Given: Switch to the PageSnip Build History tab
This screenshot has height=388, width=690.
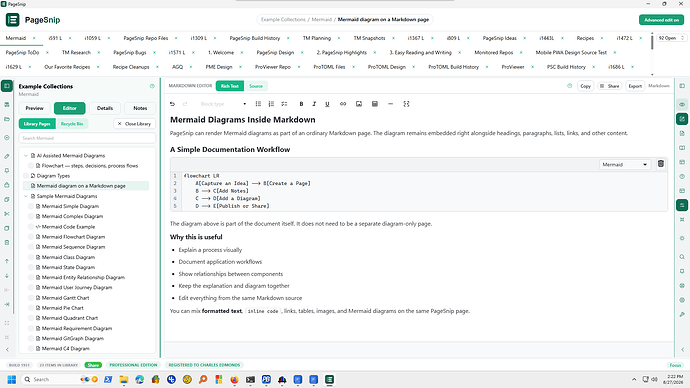Looking at the screenshot, I should (255, 38).
